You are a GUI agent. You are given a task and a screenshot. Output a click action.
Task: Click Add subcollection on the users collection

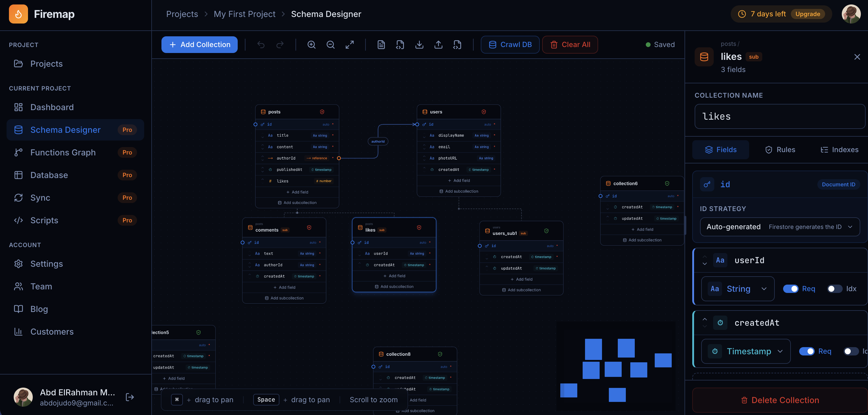tap(459, 191)
